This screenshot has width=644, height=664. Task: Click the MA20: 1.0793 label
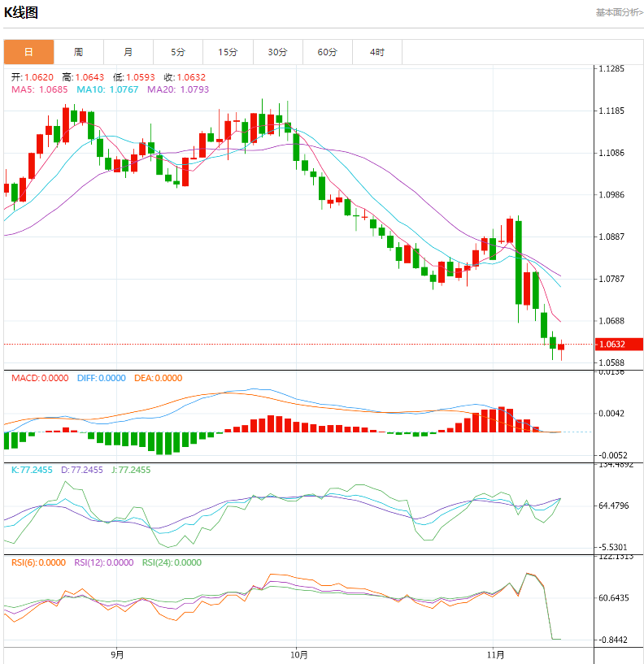178,89
